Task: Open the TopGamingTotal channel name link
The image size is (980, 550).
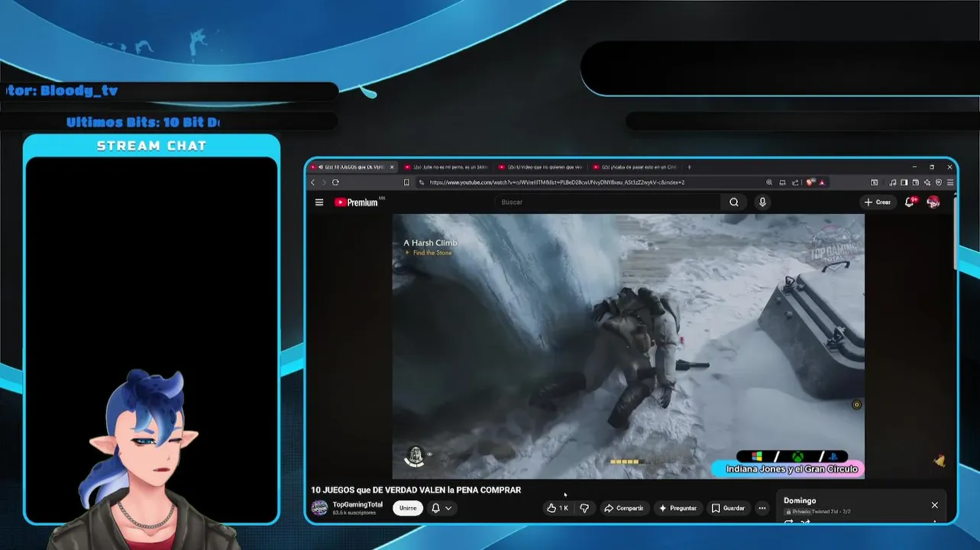Action: (x=357, y=504)
